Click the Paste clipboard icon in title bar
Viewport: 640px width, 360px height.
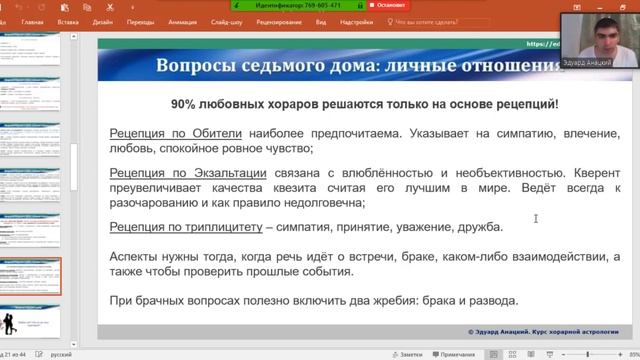pyautogui.click(x=64, y=7)
